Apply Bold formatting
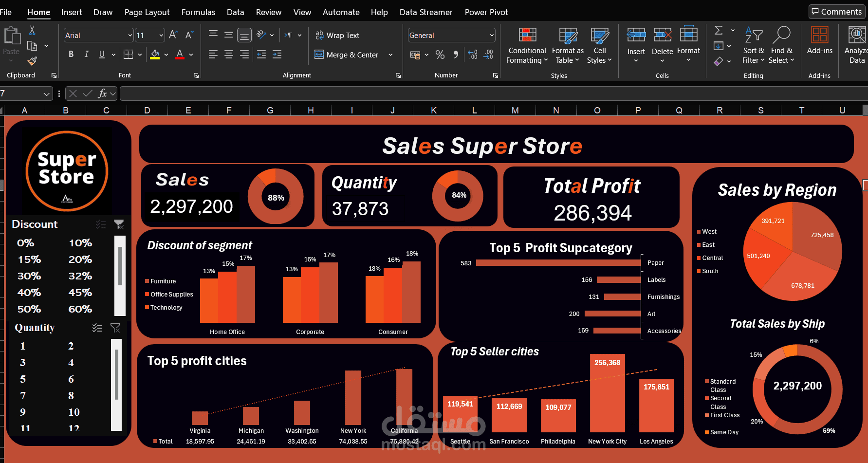This screenshot has width=868, height=463. pos(71,55)
